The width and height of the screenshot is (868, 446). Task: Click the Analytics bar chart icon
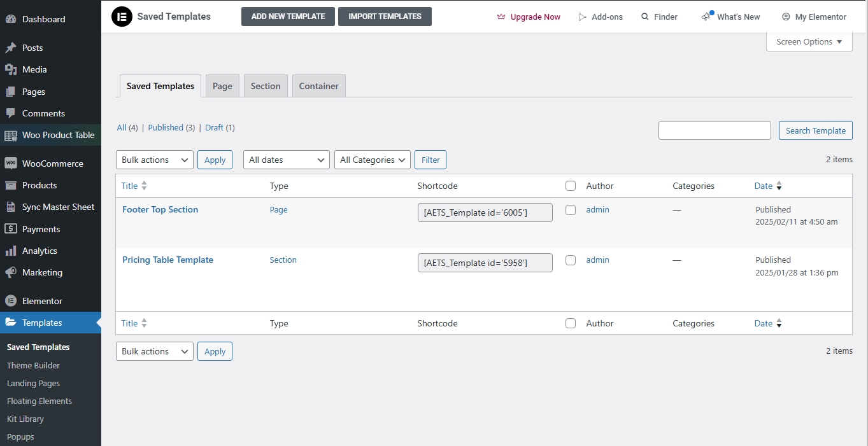[x=10, y=251]
